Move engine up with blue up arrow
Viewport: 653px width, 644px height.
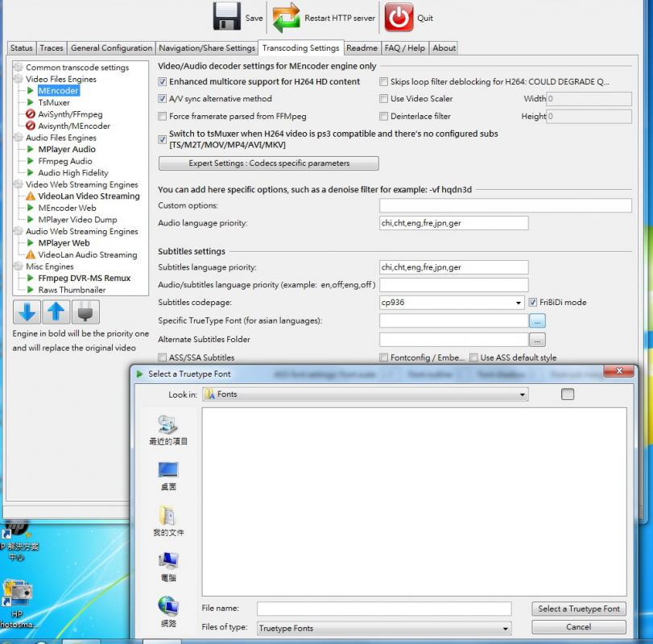56,312
